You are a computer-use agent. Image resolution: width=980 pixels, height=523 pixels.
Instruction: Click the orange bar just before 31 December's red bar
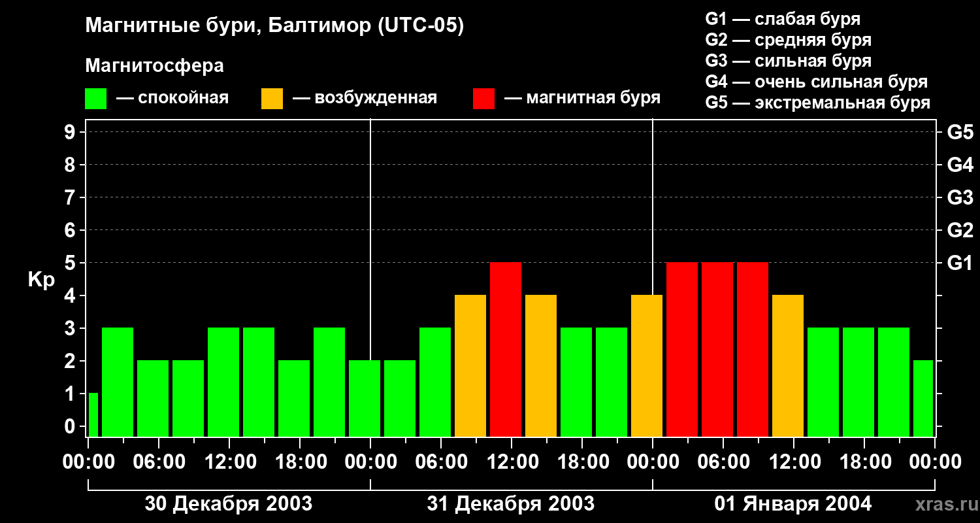click(470, 366)
